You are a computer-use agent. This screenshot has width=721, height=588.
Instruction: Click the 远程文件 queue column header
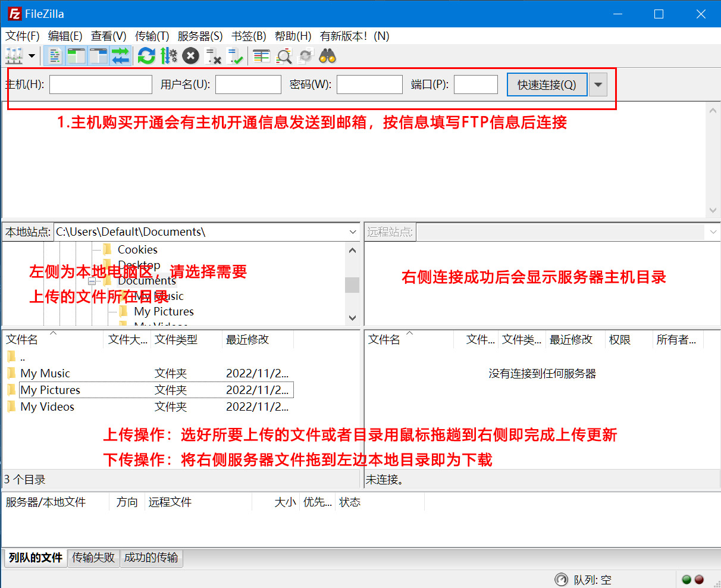[x=199, y=502]
